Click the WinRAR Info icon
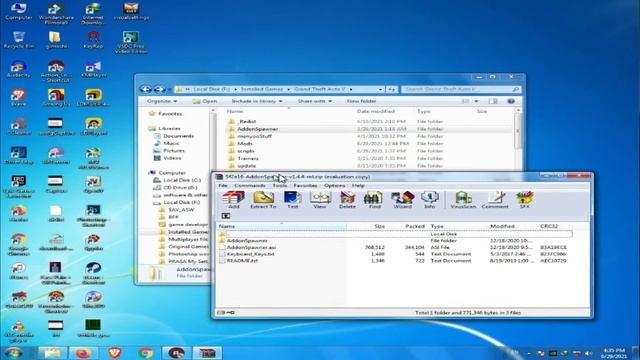 [x=429, y=200]
